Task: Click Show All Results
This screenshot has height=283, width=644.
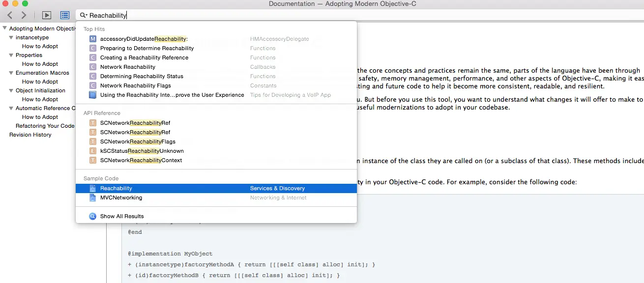Action: click(122, 216)
